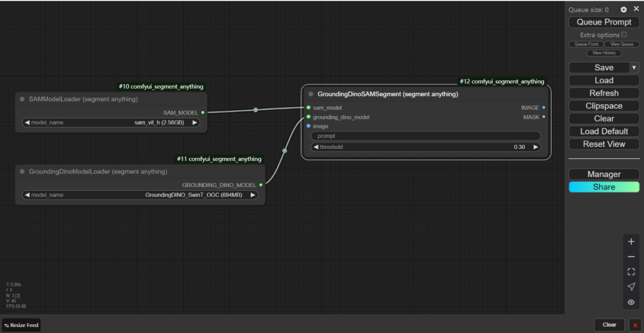Open the ComfyUI Manager
This screenshot has height=333, width=644.
(603, 175)
